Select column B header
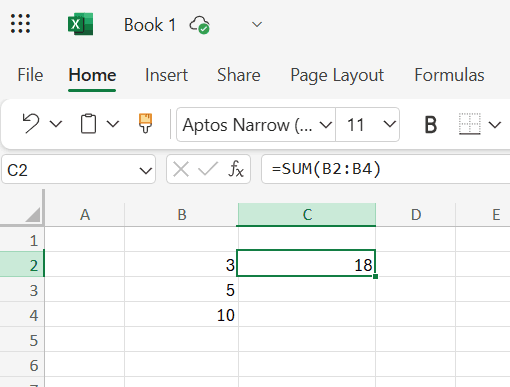 pos(182,215)
